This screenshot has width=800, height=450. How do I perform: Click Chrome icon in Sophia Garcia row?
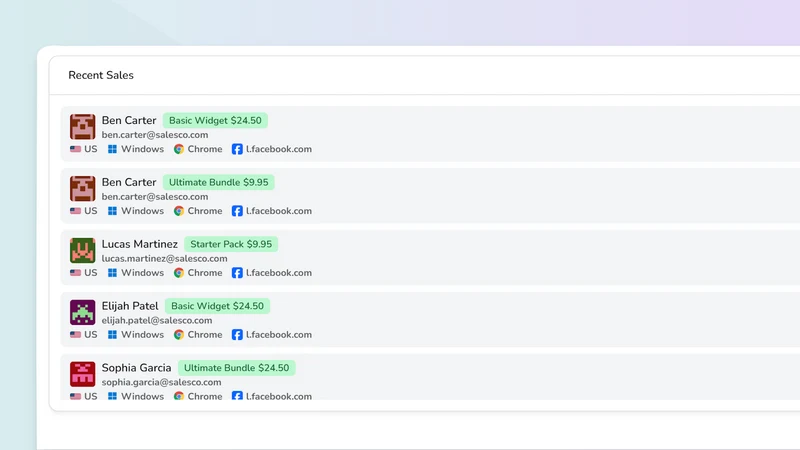click(x=179, y=396)
